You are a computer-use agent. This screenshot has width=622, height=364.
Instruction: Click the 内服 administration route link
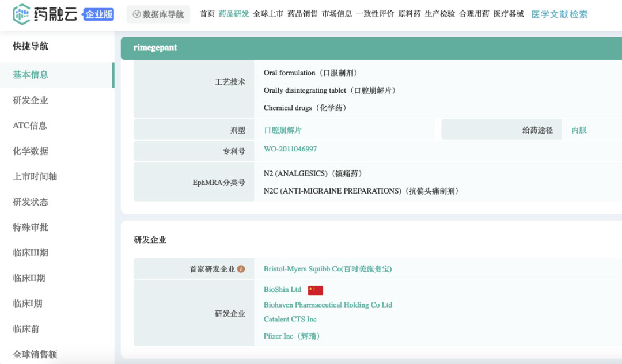pyautogui.click(x=579, y=130)
